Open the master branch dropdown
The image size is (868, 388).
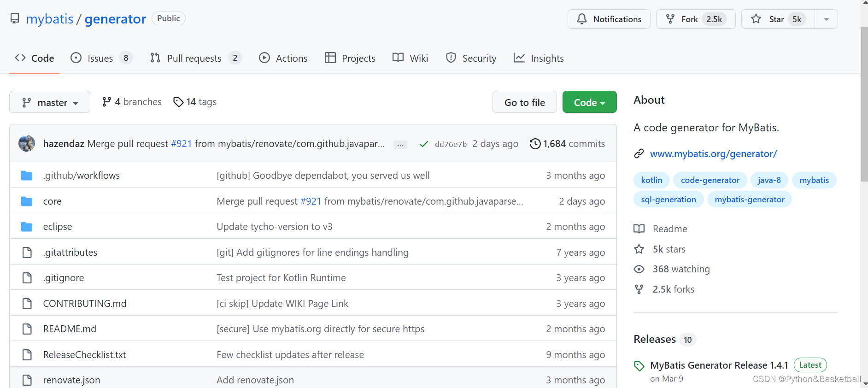tap(50, 102)
